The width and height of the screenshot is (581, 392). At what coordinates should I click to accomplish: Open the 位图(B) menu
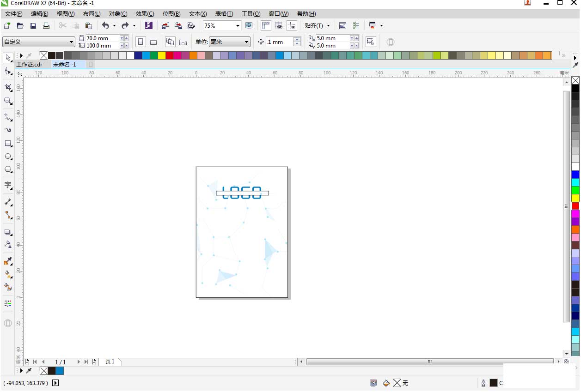click(171, 14)
